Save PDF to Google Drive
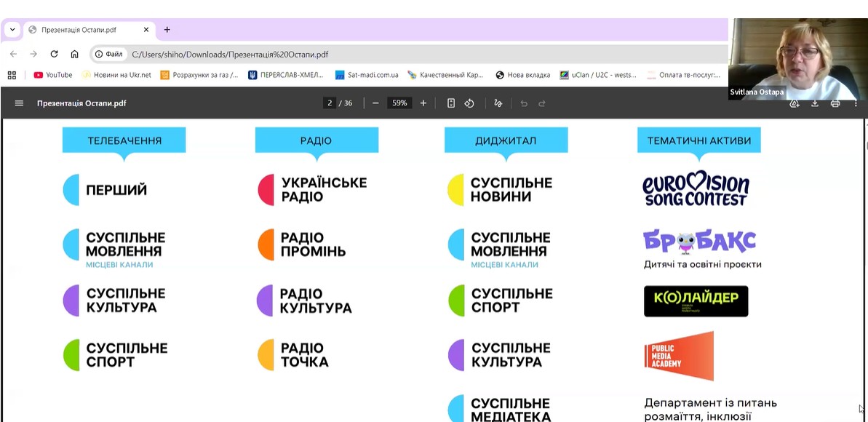Viewport: 868px width, 422px height. [795, 104]
